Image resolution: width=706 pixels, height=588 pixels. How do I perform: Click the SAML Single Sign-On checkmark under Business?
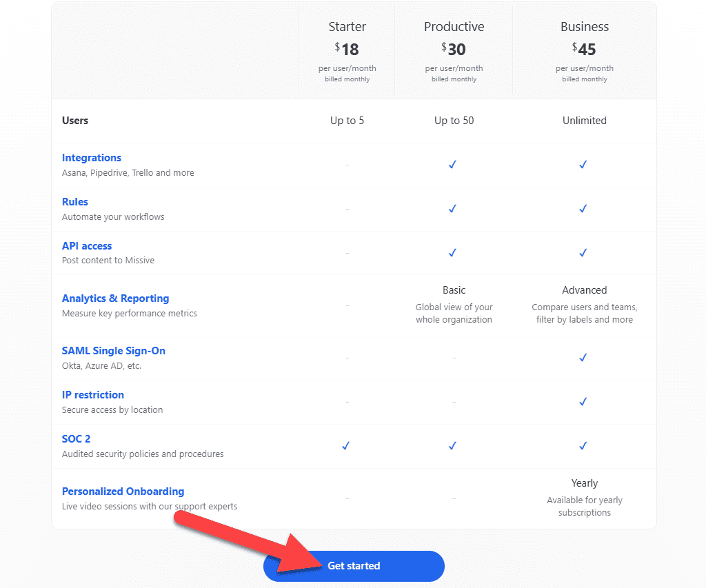583,358
